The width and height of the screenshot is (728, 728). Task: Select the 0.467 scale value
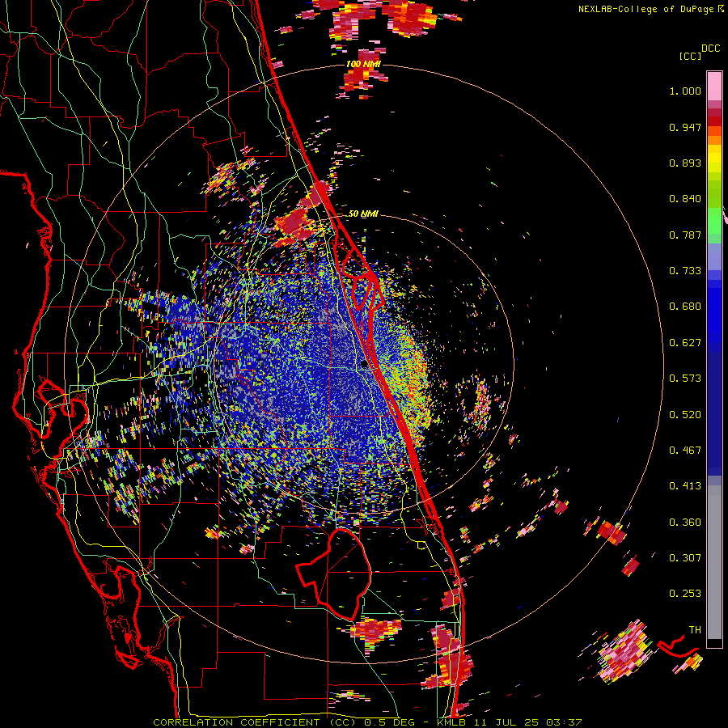pyautogui.click(x=685, y=451)
